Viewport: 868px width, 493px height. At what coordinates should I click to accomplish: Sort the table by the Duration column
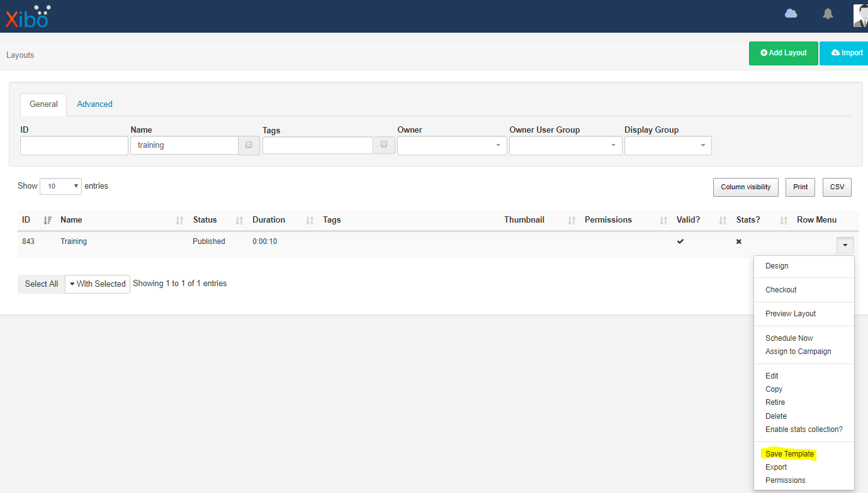[x=269, y=219]
